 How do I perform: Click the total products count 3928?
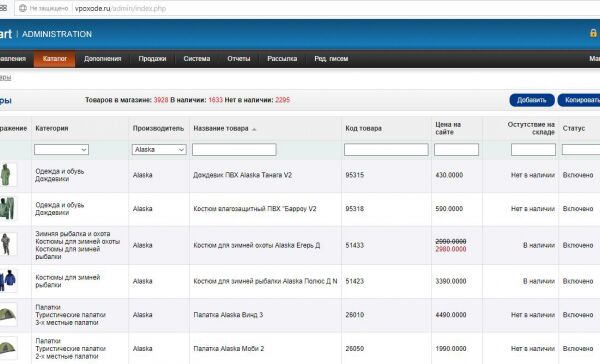click(x=161, y=100)
